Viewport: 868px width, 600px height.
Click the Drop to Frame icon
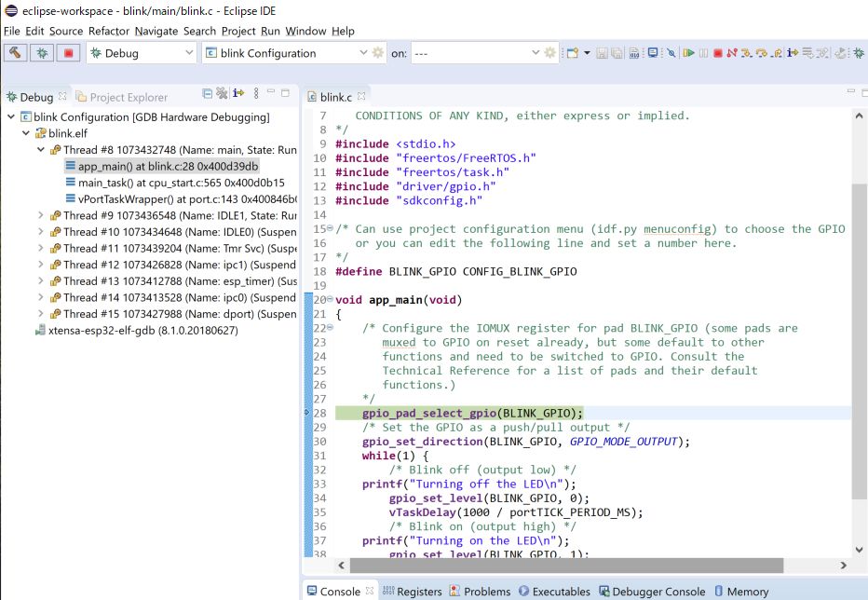point(808,52)
